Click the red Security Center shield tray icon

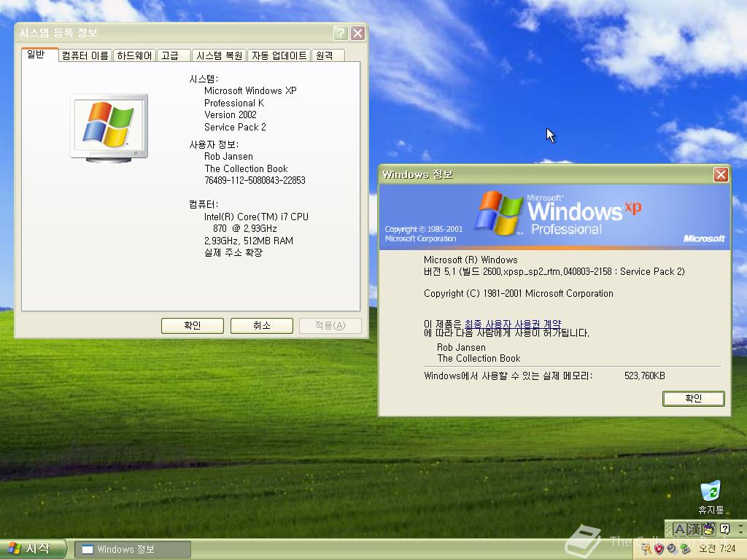click(659, 549)
